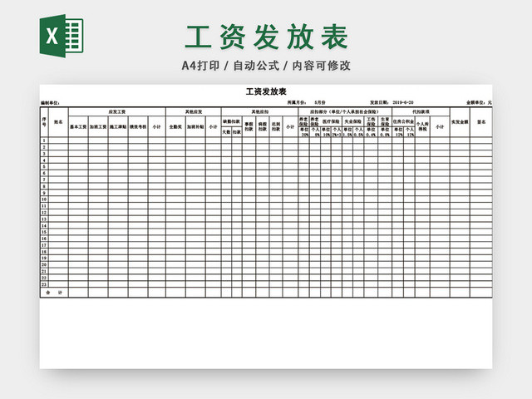
Task: Click 小计 header under 其他应扣
Action: (290, 127)
